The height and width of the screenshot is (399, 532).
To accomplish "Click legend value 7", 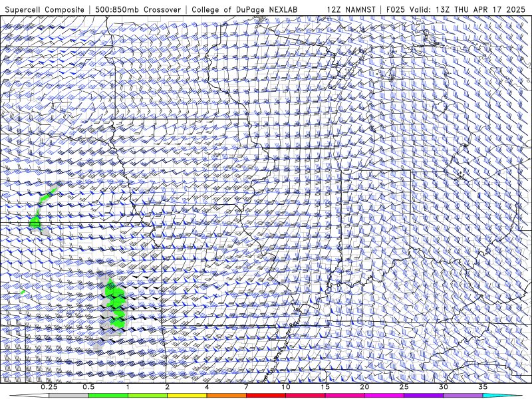I will (x=246, y=387).
